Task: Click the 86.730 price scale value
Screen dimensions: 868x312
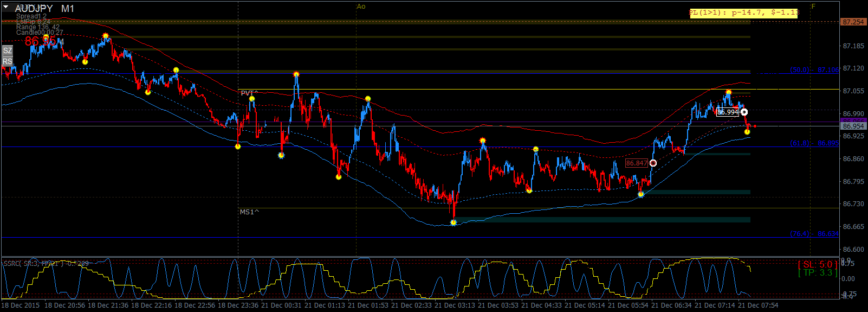Action: click(853, 204)
